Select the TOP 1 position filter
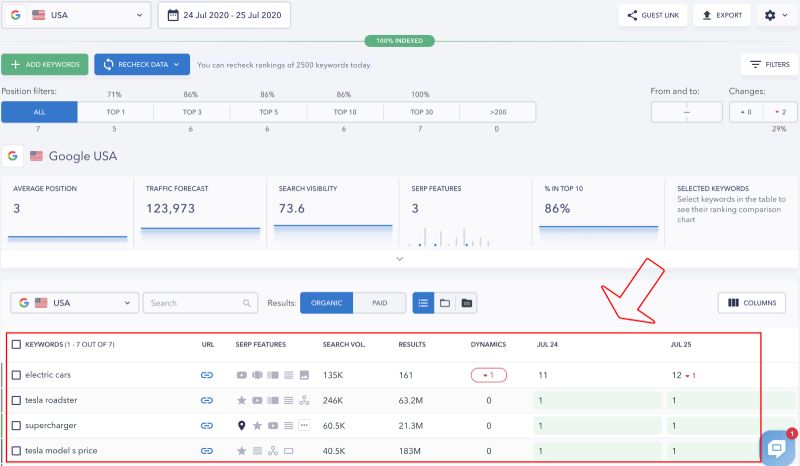Image resolution: width=800 pixels, height=466 pixels. pos(115,112)
